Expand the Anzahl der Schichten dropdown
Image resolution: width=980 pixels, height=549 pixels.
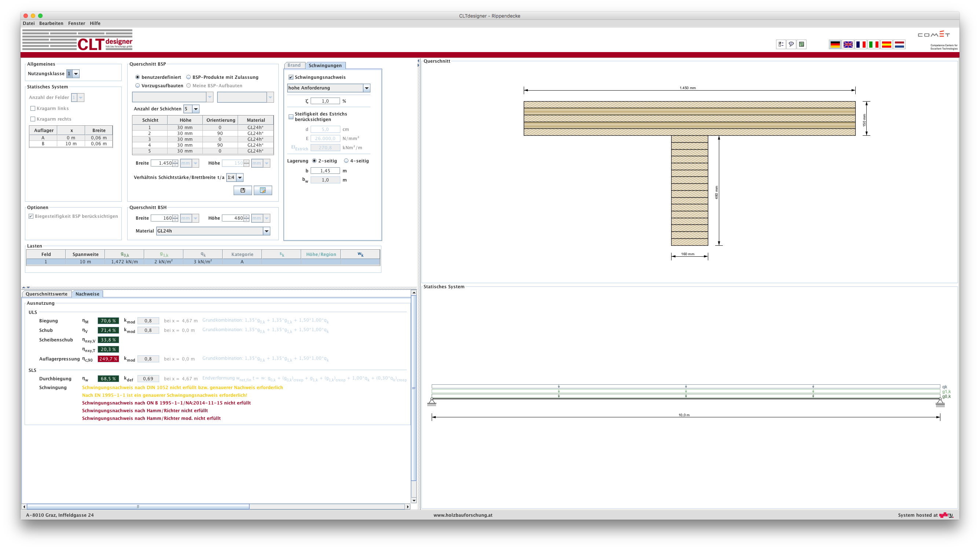[195, 109]
